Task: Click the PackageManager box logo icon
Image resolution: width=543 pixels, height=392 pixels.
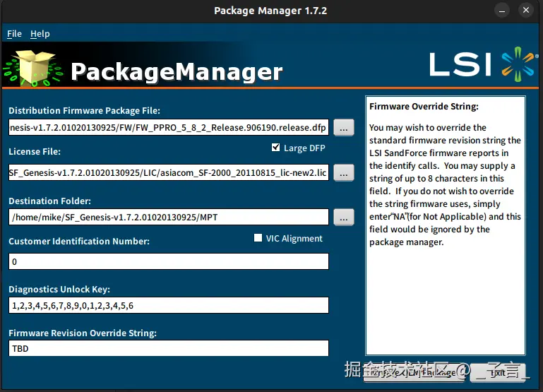Action: (34, 68)
